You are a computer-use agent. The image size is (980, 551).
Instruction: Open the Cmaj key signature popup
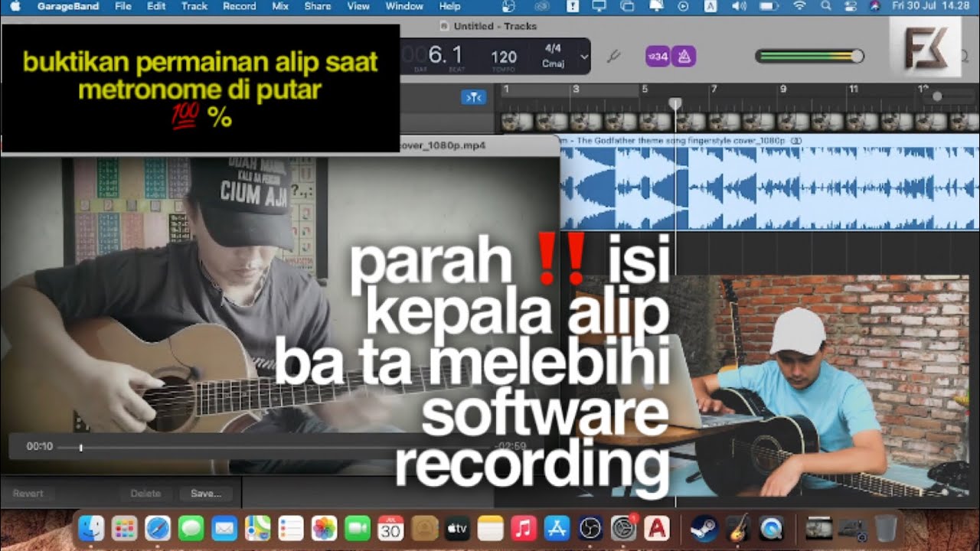pos(553,64)
